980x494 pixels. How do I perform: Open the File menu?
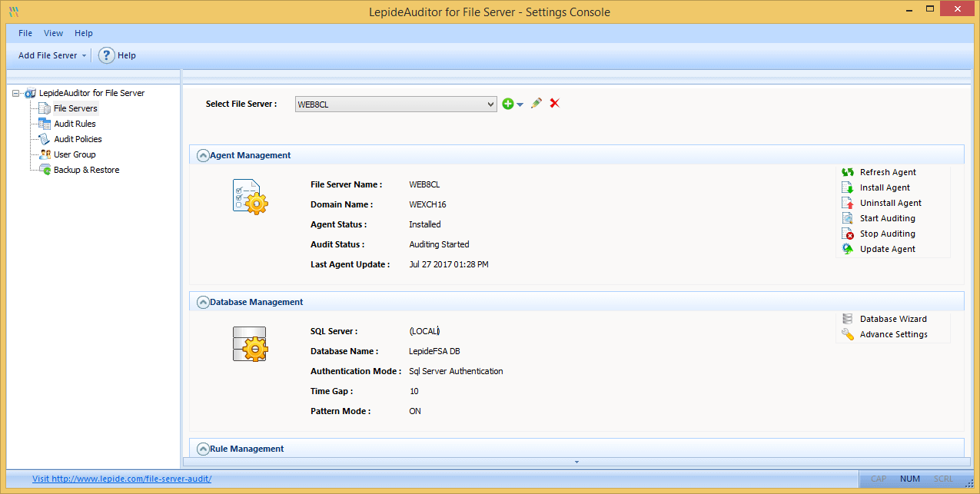point(25,33)
